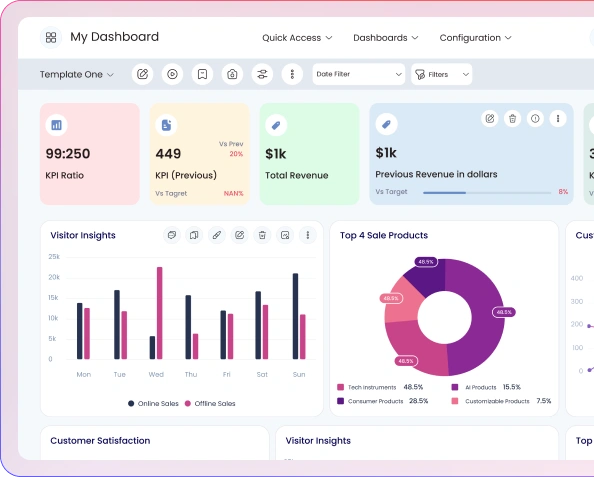Open more options on Previous Revenue card

[x=558, y=119]
